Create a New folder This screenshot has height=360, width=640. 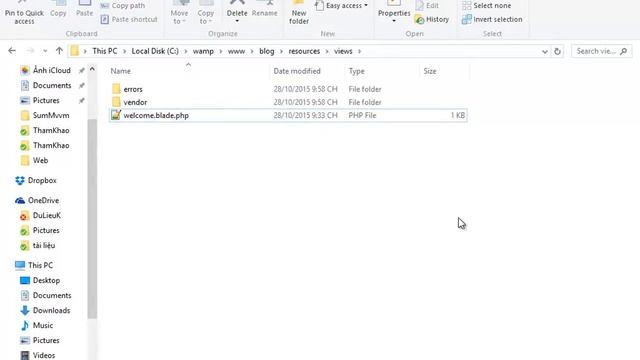coord(299,13)
